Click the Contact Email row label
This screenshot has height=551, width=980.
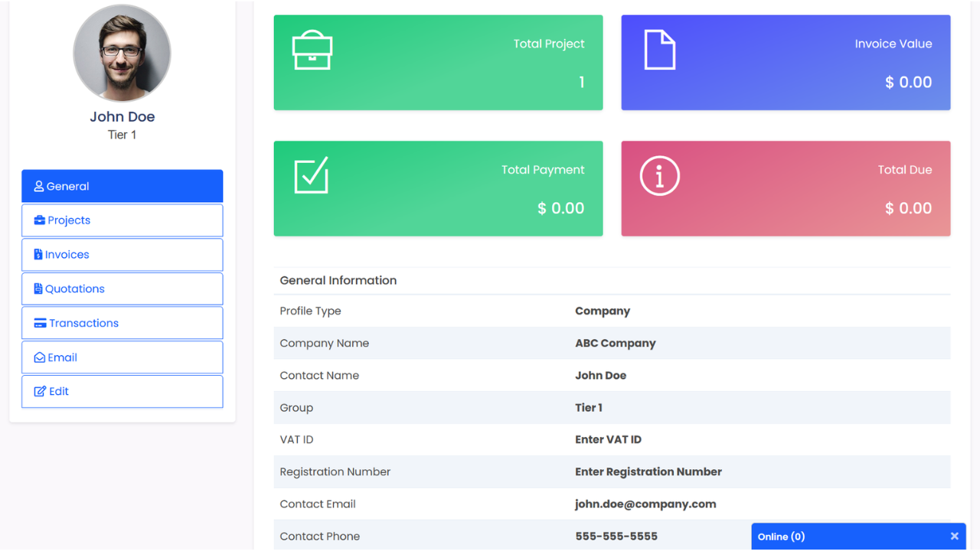click(318, 504)
